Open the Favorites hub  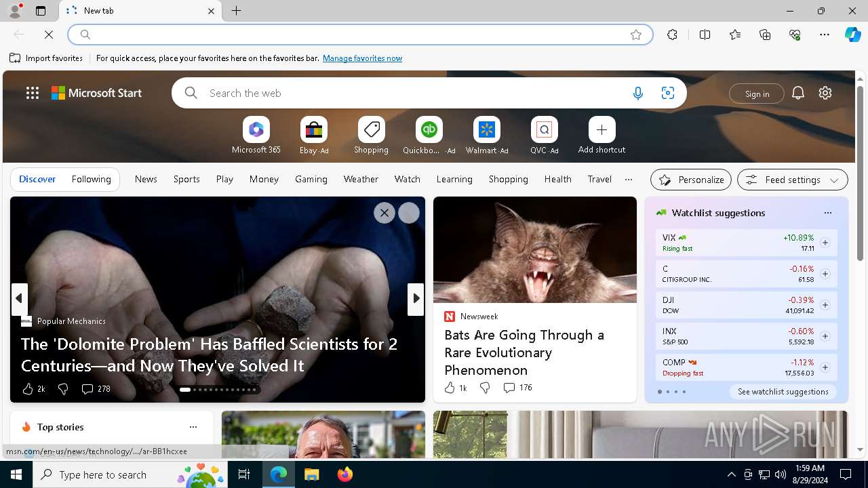click(735, 35)
